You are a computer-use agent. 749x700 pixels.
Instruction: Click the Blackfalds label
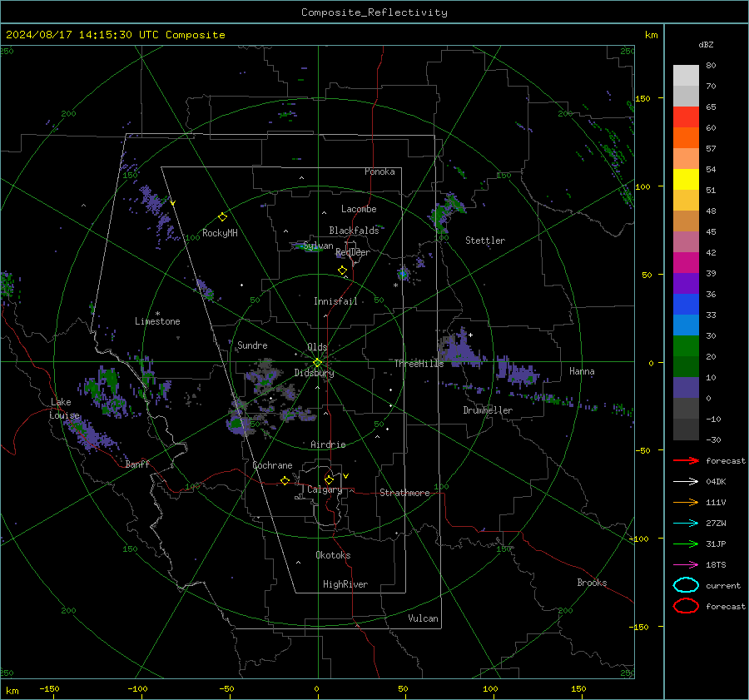coord(354,231)
